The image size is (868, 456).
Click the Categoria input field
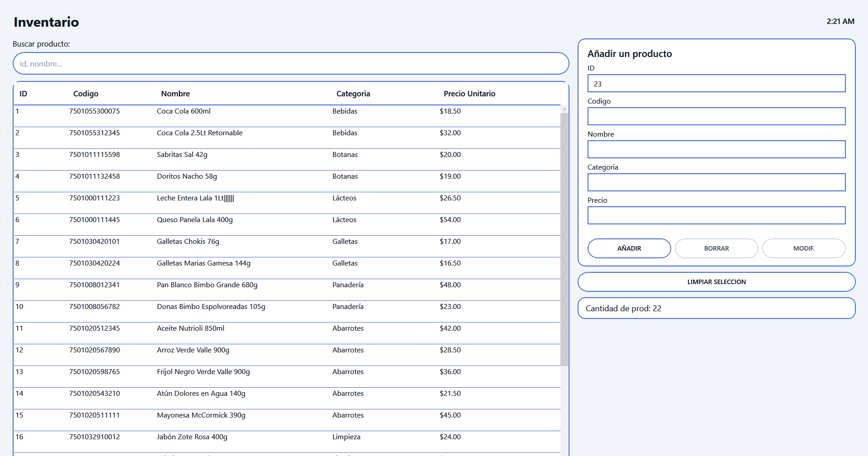(716, 182)
